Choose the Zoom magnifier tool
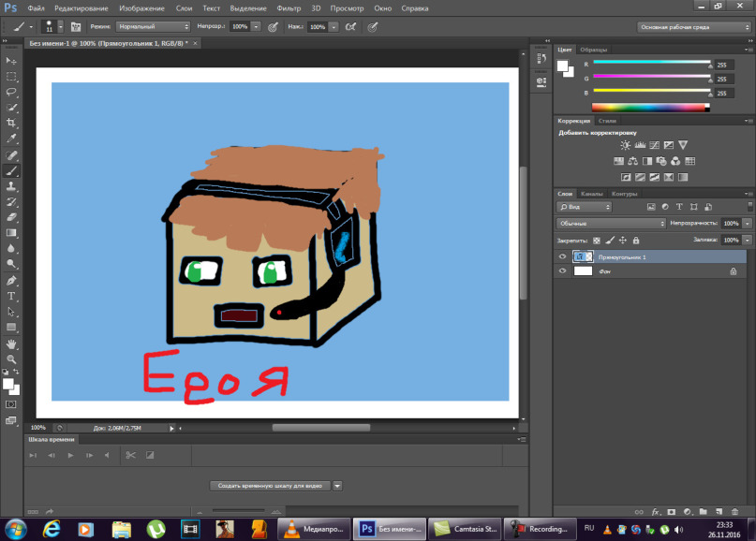The width and height of the screenshot is (756, 541). click(x=11, y=358)
